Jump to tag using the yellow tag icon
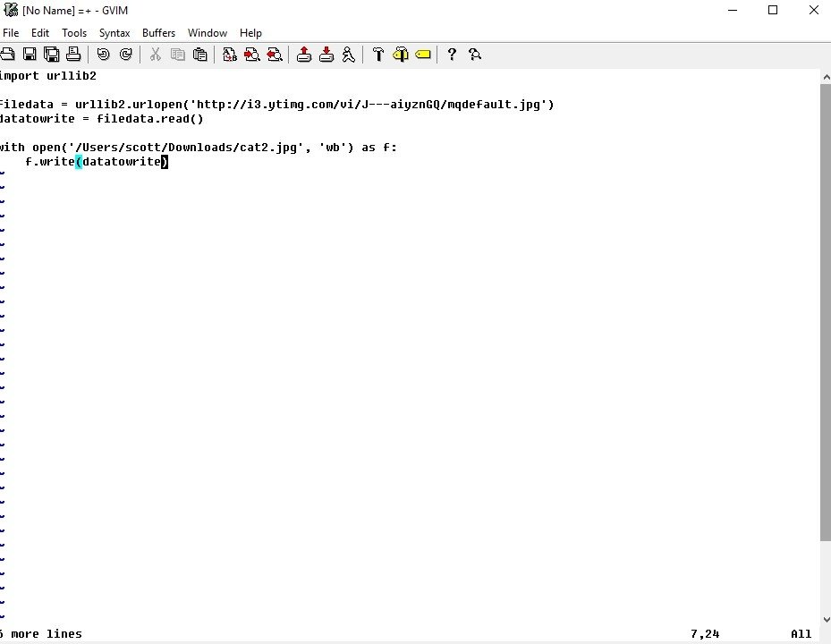The width and height of the screenshot is (831, 644). (423, 54)
